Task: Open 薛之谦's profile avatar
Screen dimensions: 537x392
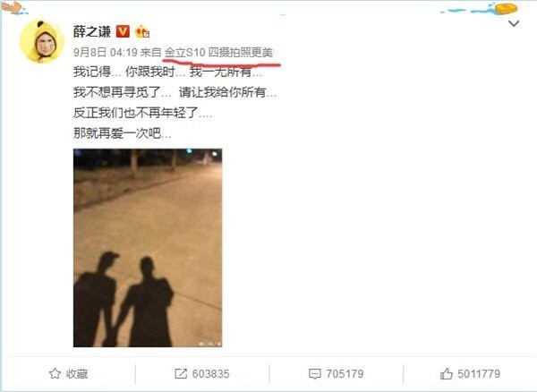Action: 42,41
